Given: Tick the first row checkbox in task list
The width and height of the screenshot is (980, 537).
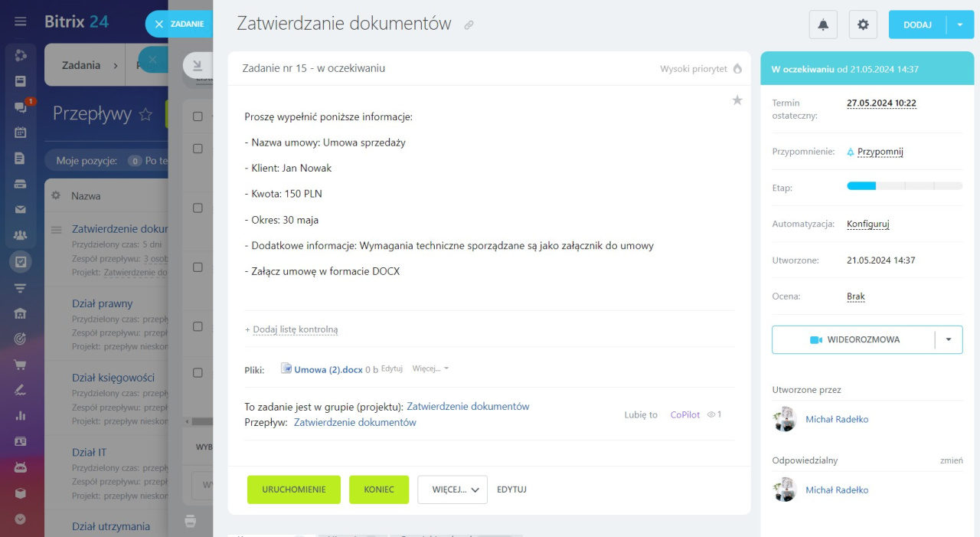Looking at the screenshot, I should point(198,149).
